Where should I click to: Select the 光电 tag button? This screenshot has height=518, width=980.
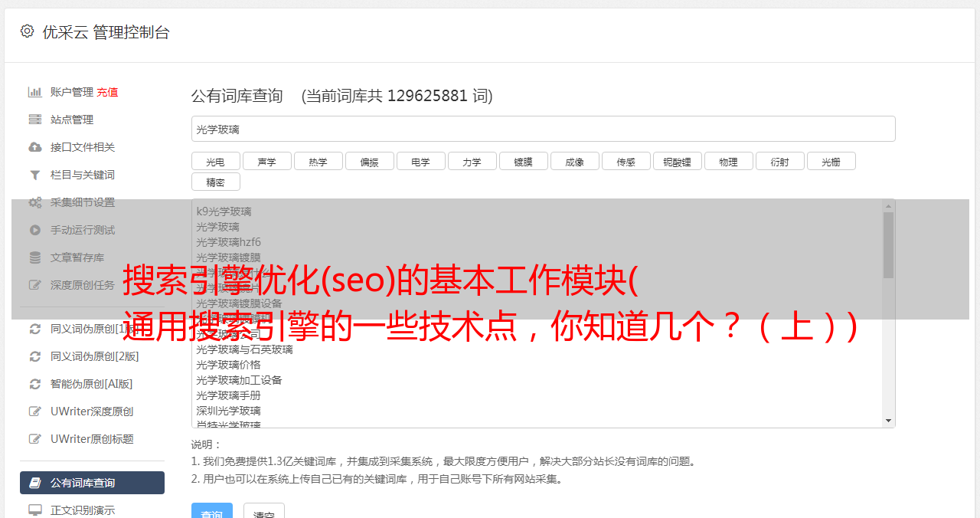(215, 161)
